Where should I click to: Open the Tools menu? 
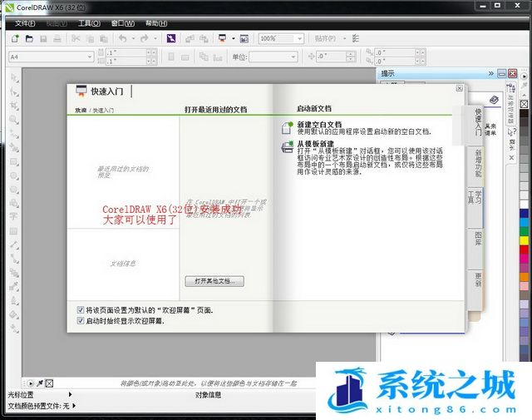tap(89, 23)
